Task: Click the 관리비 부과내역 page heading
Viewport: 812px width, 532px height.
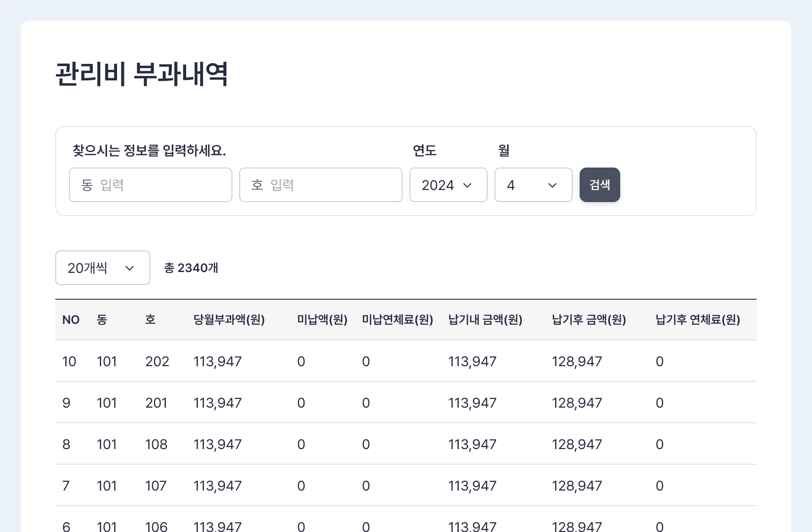Action: 142,74
